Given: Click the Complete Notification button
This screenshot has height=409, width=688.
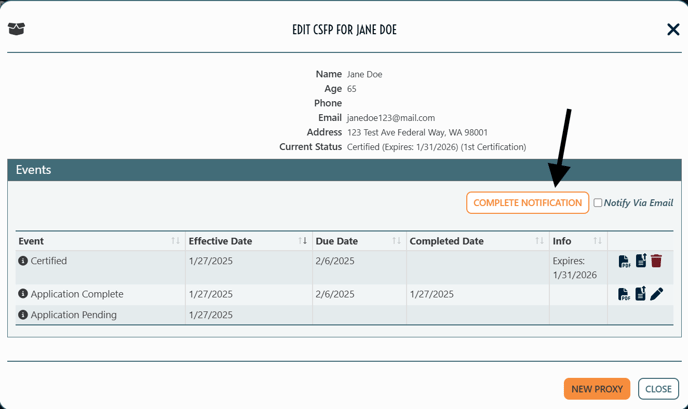Looking at the screenshot, I should pyautogui.click(x=527, y=203).
